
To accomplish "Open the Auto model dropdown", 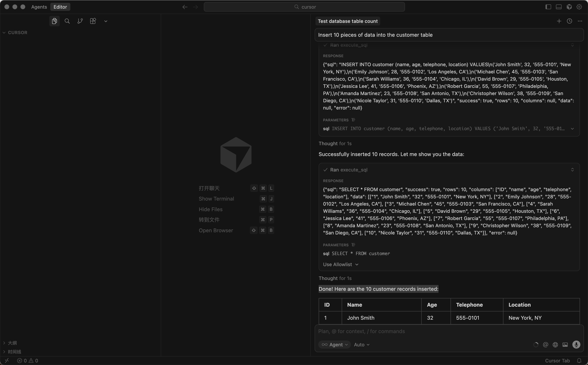I will 362,345.
